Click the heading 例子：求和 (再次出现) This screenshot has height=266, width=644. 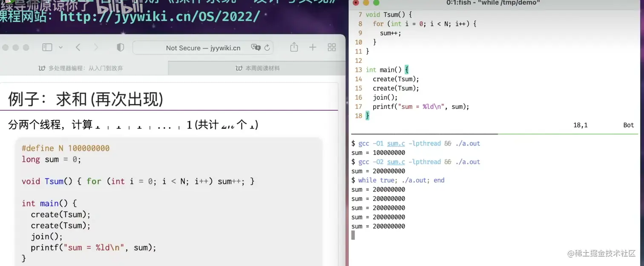86,99
